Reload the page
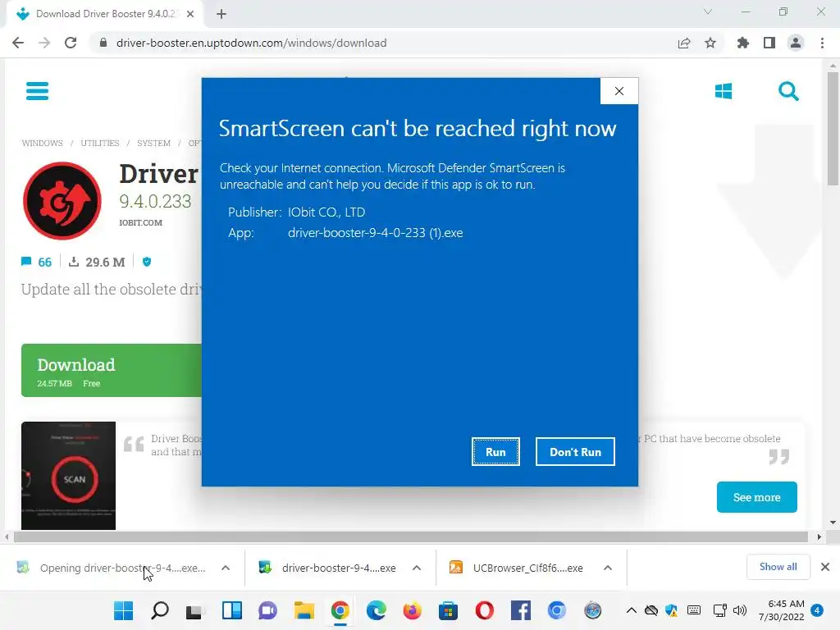840x630 pixels. [71, 43]
